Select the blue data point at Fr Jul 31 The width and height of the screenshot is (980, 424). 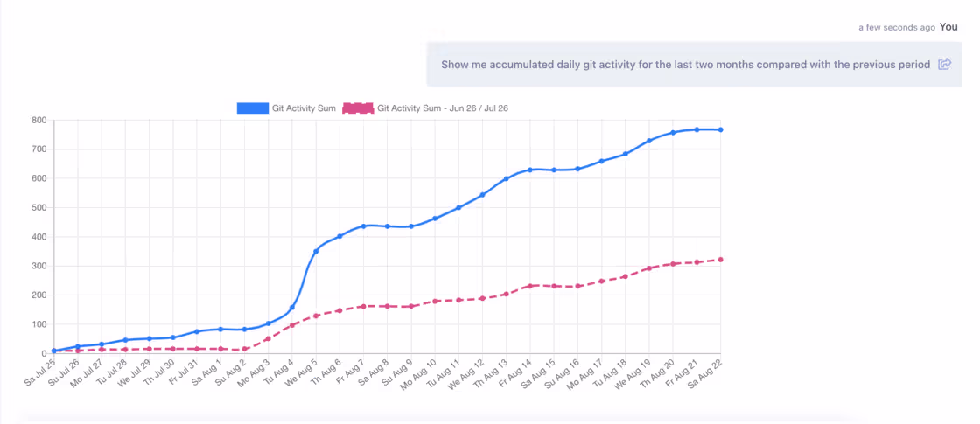point(197,331)
